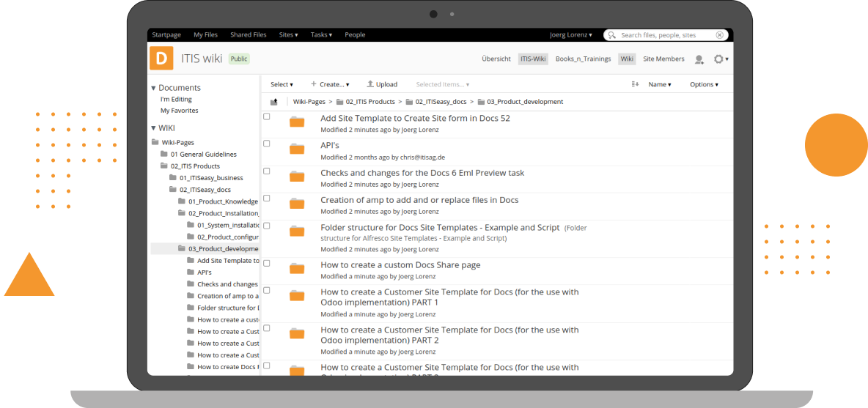
Task: Check the How to create a custom Docs Share page box
Action: pos(267,263)
